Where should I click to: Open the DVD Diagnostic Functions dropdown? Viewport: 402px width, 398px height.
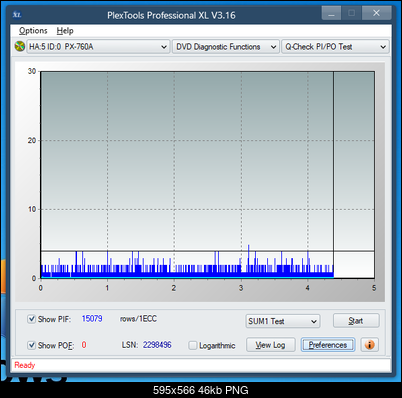(x=226, y=47)
